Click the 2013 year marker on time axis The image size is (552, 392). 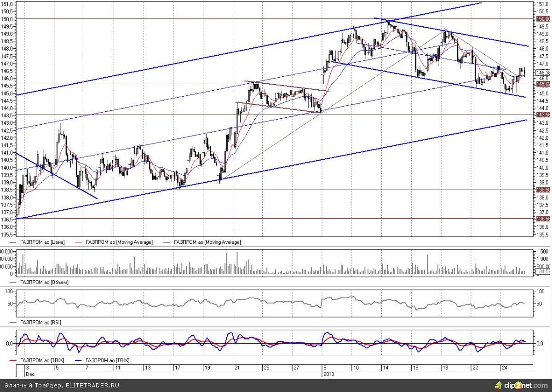329,374
